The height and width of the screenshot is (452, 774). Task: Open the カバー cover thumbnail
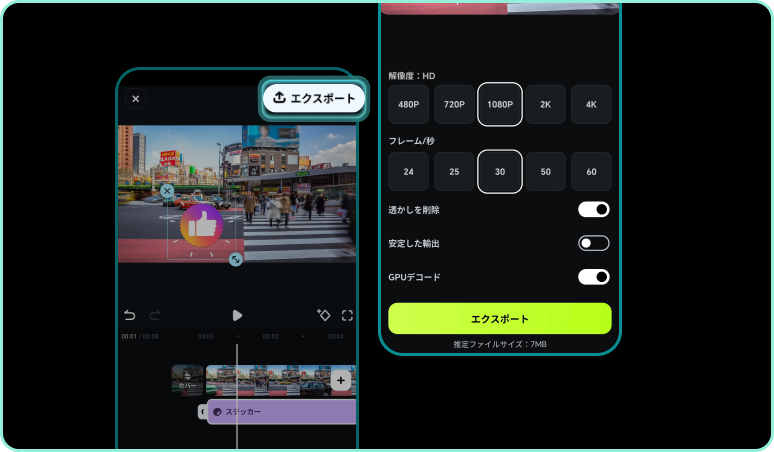(x=187, y=380)
